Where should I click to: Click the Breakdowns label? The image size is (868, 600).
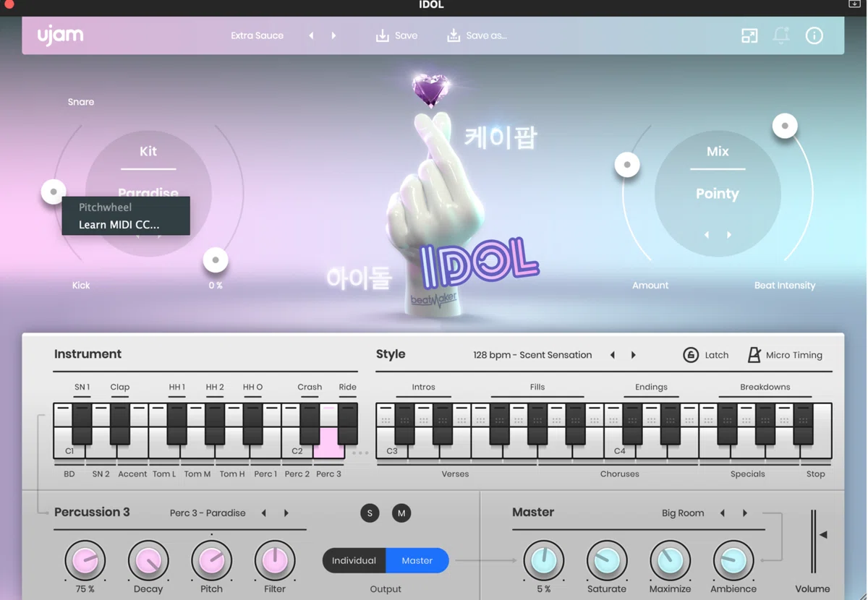[x=765, y=387]
